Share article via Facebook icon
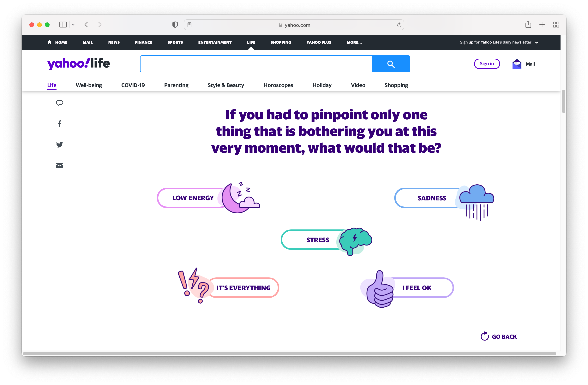Image resolution: width=588 pixels, height=385 pixels. (60, 124)
